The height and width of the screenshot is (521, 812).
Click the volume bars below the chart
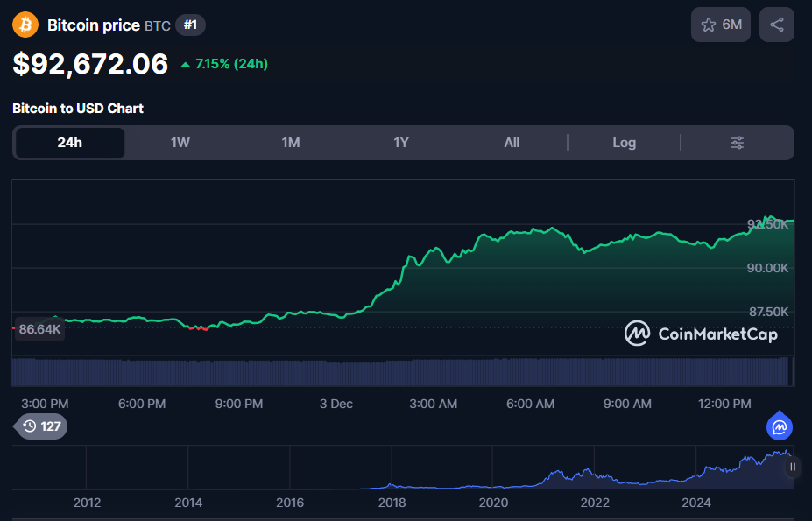tap(402, 371)
